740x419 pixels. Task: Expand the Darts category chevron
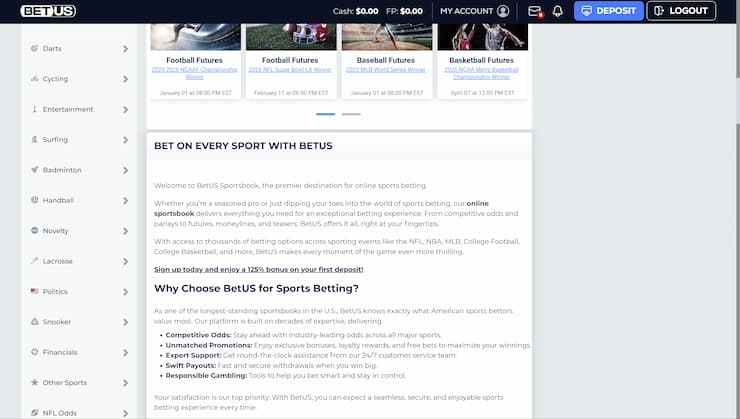click(x=126, y=49)
